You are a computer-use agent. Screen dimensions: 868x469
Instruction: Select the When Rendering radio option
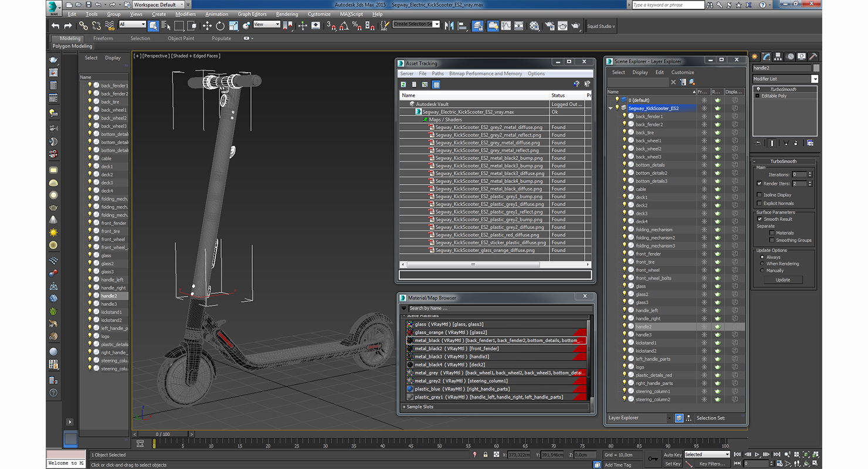point(762,264)
